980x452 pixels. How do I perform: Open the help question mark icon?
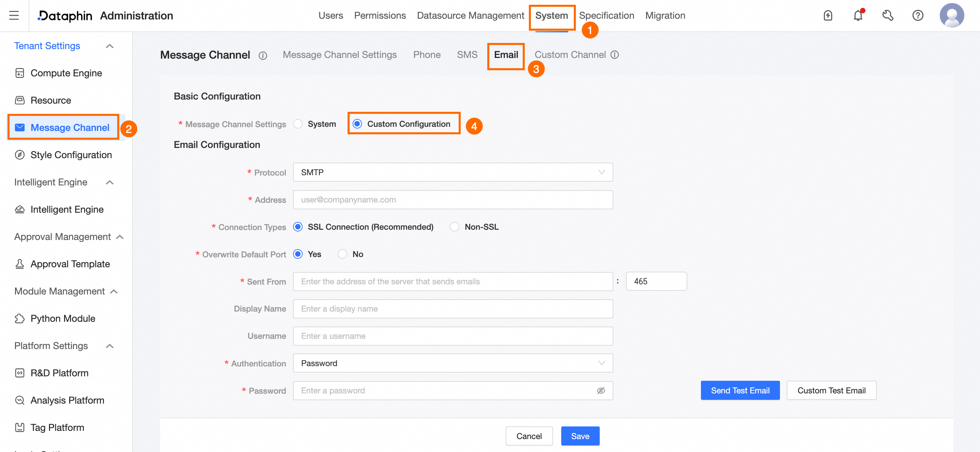pyautogui.click(x=918, y=16)
